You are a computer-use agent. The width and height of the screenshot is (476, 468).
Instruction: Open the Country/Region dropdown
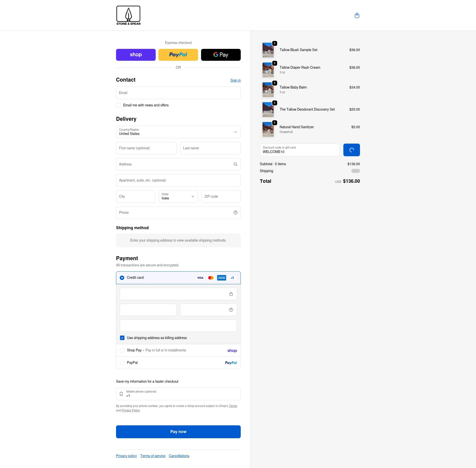pyautogui.click(x=178, y=132)
